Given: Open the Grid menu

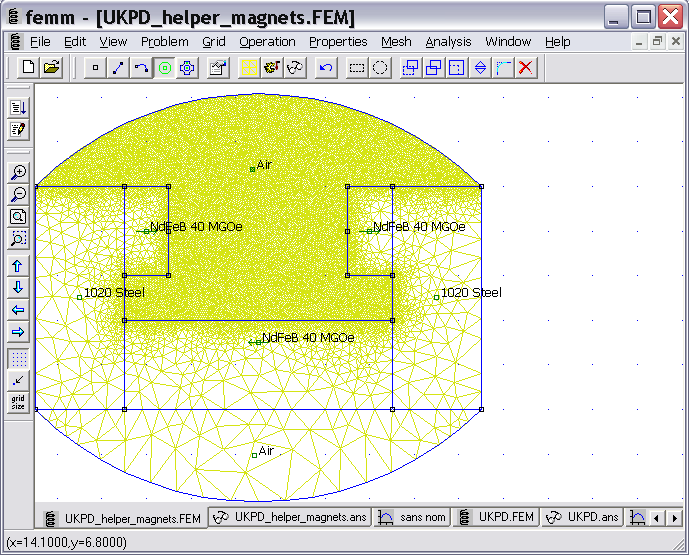Looking at the screenshot, I should click(x=214, y=42).
